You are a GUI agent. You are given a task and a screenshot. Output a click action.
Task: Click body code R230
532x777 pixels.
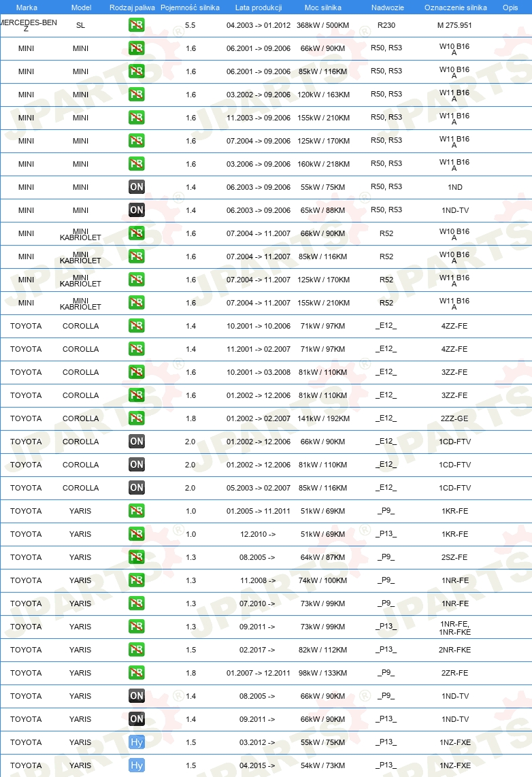[x=386, y=24]
